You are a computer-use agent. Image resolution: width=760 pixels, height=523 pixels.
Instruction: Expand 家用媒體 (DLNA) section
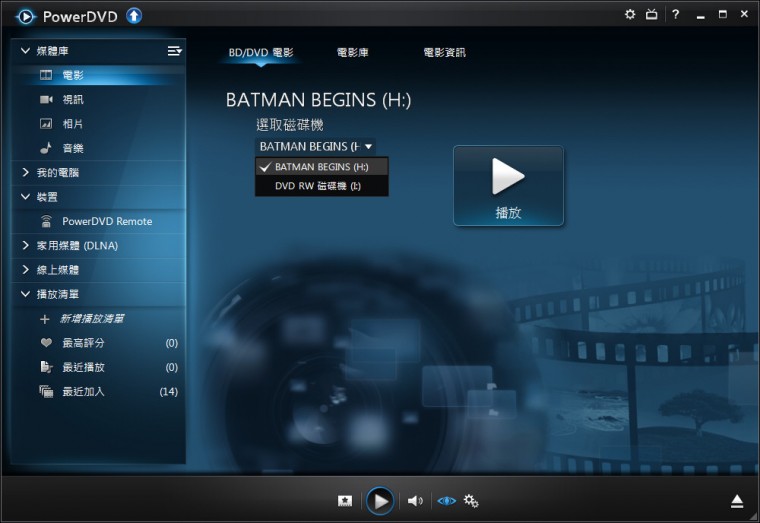[x=27, y=246]
